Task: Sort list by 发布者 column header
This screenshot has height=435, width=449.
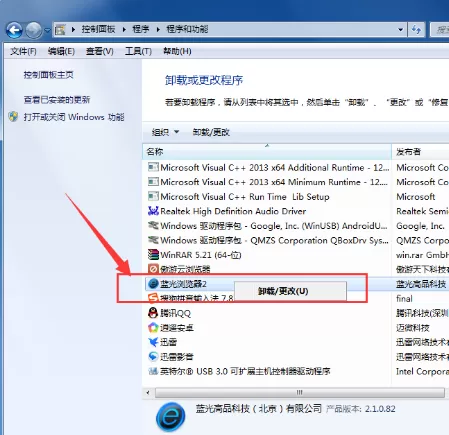Action: point(420,152)
